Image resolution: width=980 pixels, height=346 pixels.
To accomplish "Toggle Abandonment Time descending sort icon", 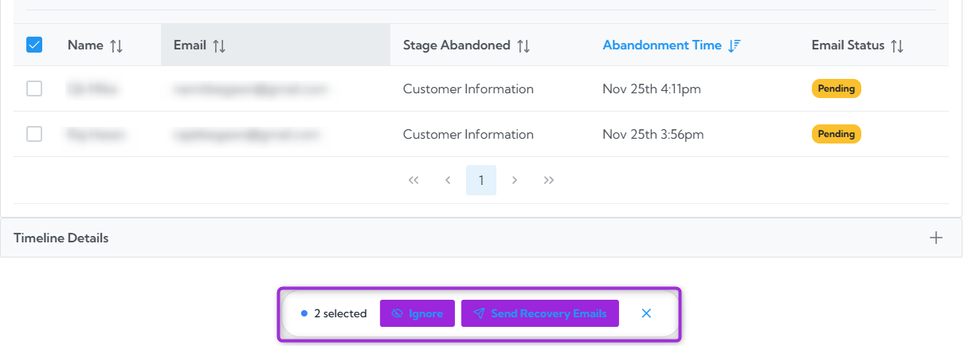I will click(735, 45).
